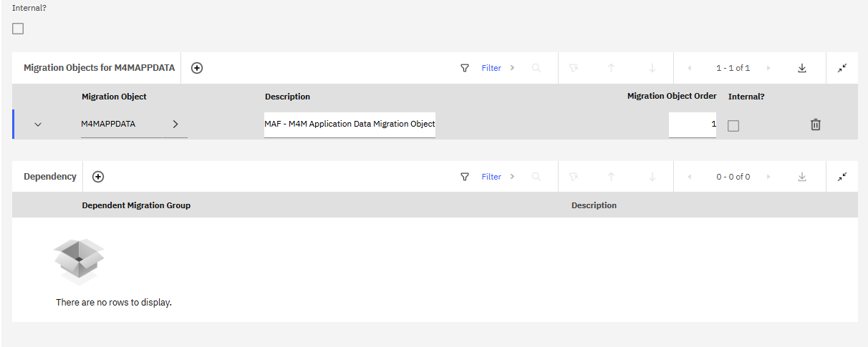
Task: Open Filter link in Dependency table
Action: [491, 177]
